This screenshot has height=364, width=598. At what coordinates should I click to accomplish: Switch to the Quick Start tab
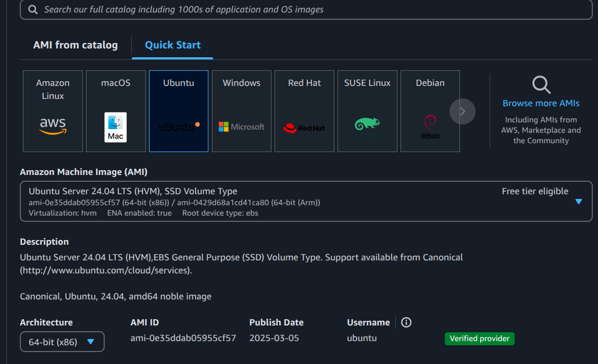coord(173,45)
